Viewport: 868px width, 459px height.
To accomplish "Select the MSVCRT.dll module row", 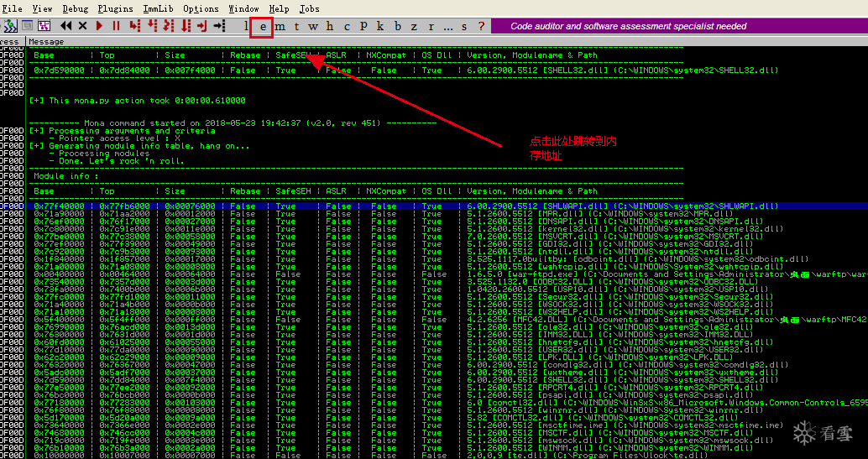I will click(447, 237).
